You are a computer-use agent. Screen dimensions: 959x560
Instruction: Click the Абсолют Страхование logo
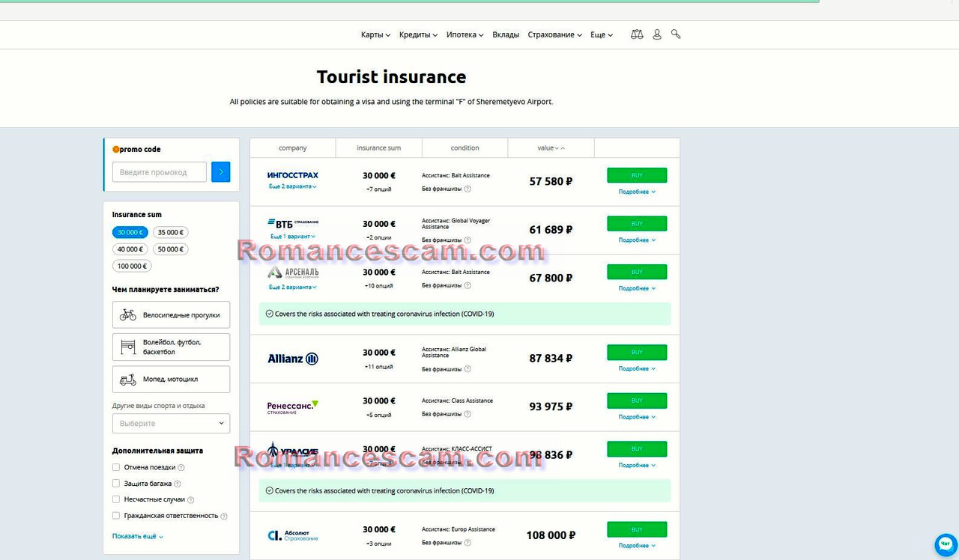pos(293,535)
